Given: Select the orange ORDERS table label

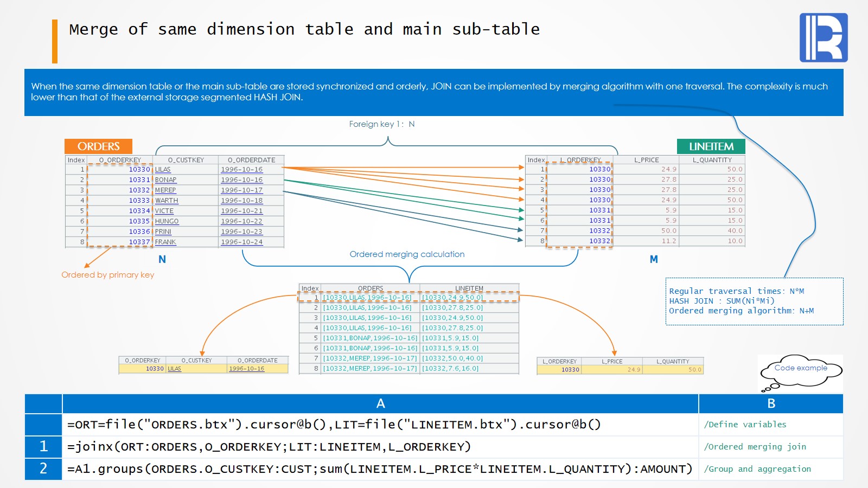Looking at the screenshot, I should [x=98, y=146].
